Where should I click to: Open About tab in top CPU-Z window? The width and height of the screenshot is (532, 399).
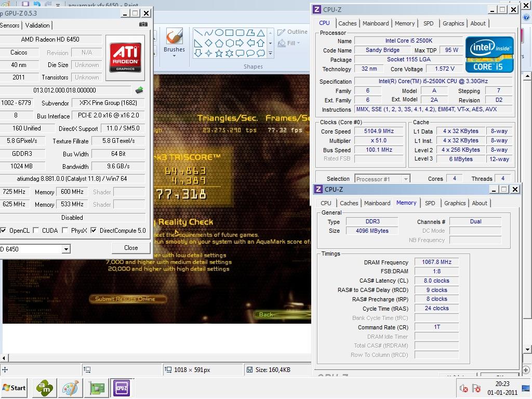click(x=478, y=23)
